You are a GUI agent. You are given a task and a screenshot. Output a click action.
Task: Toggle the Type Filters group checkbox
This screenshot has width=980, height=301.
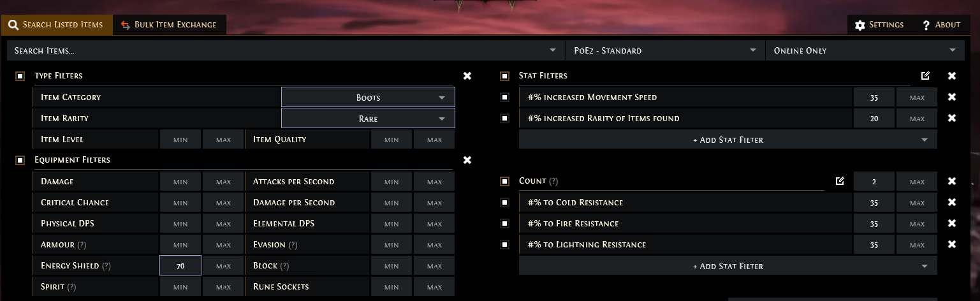pyautogui.click(x=20, y=77)
